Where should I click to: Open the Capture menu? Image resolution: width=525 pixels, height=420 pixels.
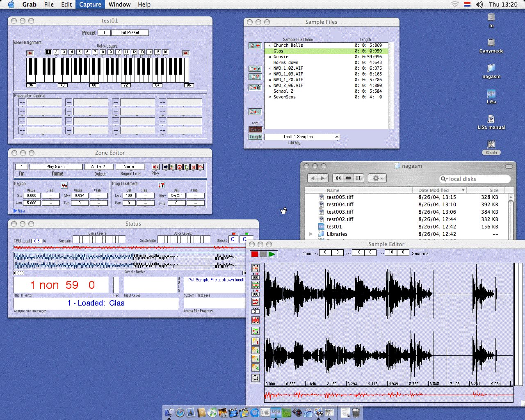pyautogui.click(x=90, y=5)
